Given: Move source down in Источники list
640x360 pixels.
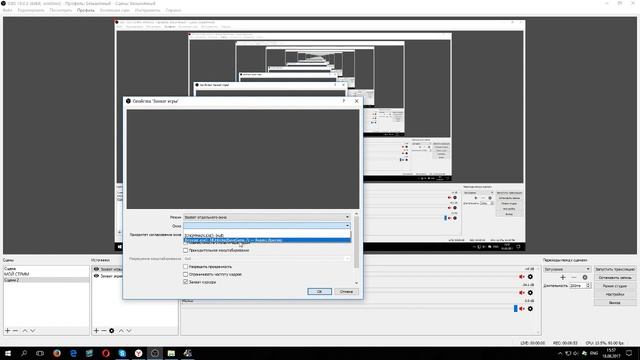Looking at the screenshot, I should point(129,331).
